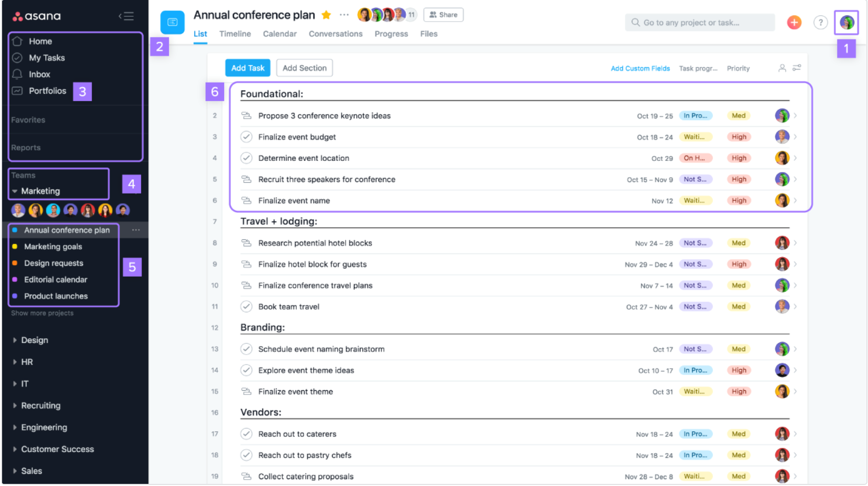
Task: Click the Add Custom Fields link
Action: click(x=640, y=68)
